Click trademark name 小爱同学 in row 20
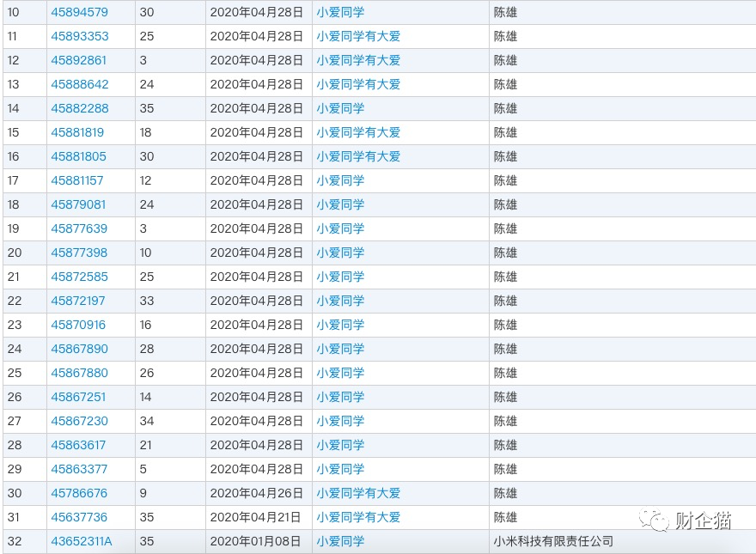This screenshot has height=554, width=756. click(340, 253)
